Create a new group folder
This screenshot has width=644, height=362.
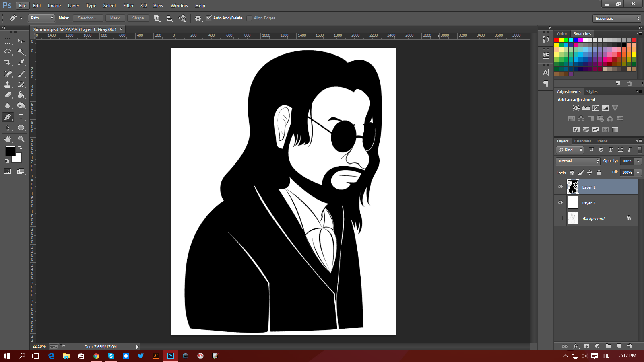tap(608, 346)
